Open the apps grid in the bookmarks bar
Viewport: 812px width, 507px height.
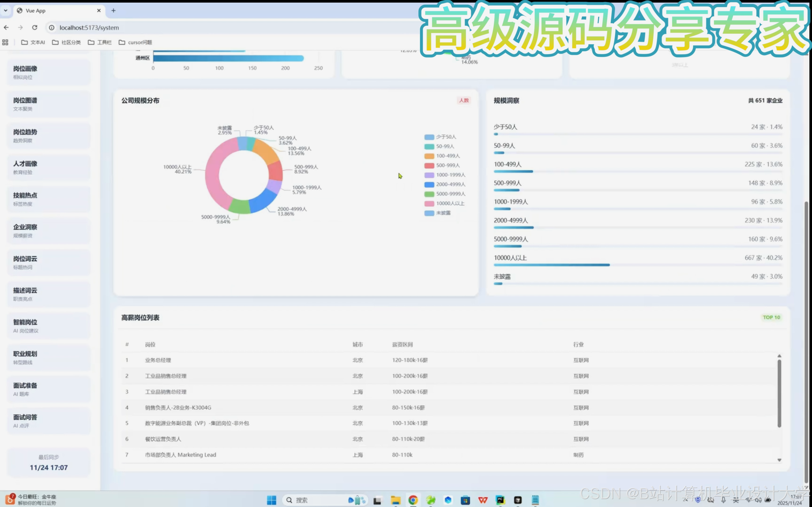click(5, 42)
